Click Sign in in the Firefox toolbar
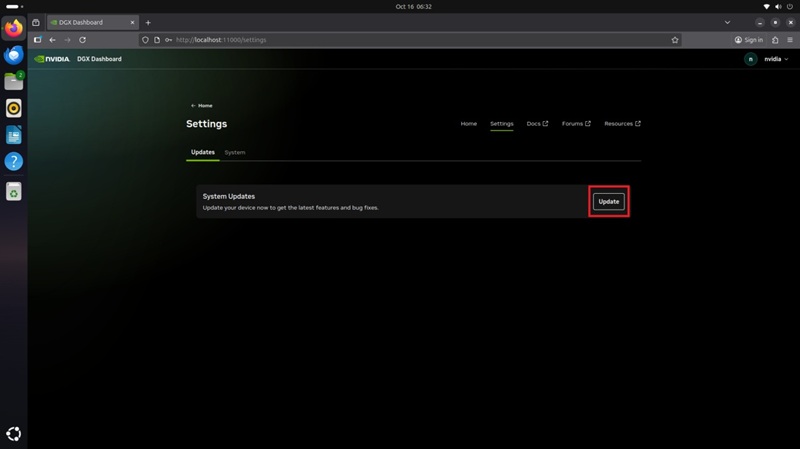 coord(748,40)
